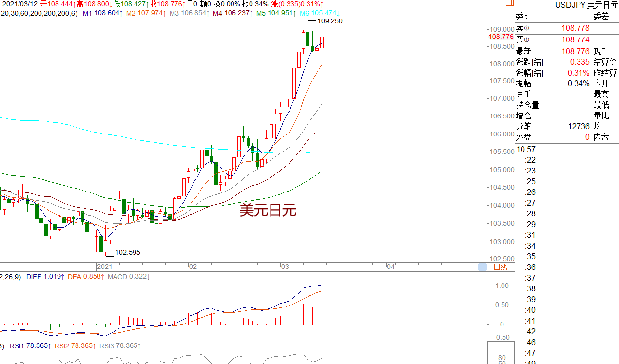The height and width of the screenshot is (364, 619).
Task: Click the DEA 0.858 indicator label
Action: tap(86, 277)
